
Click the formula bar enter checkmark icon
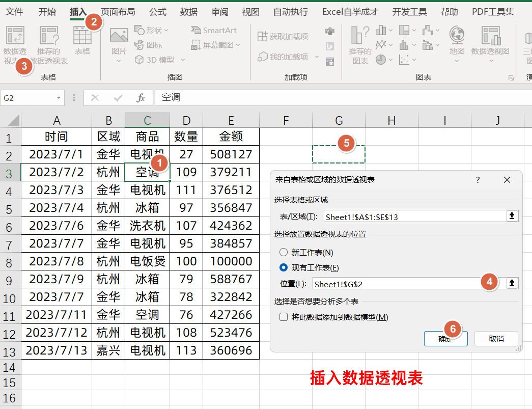point(118,98)
